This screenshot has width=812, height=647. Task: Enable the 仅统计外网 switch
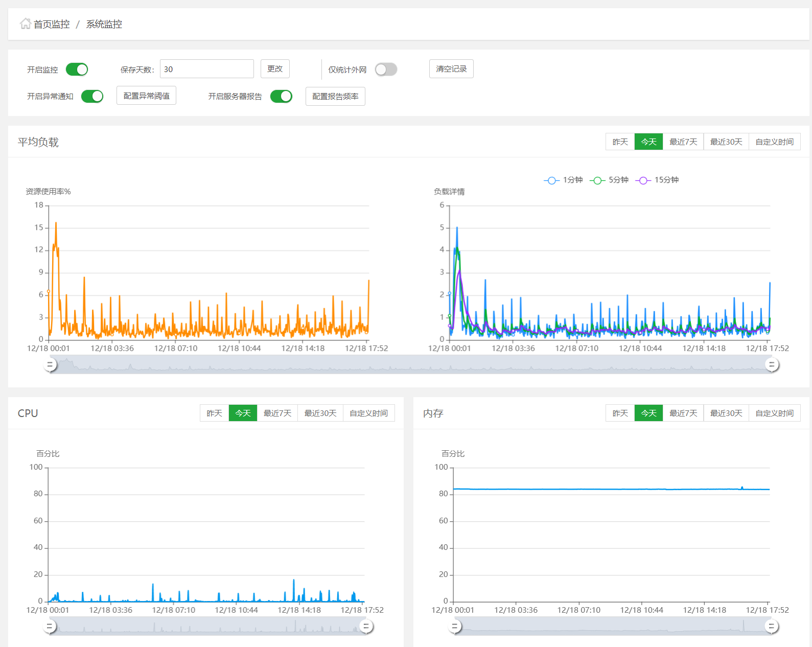(386, 70)
